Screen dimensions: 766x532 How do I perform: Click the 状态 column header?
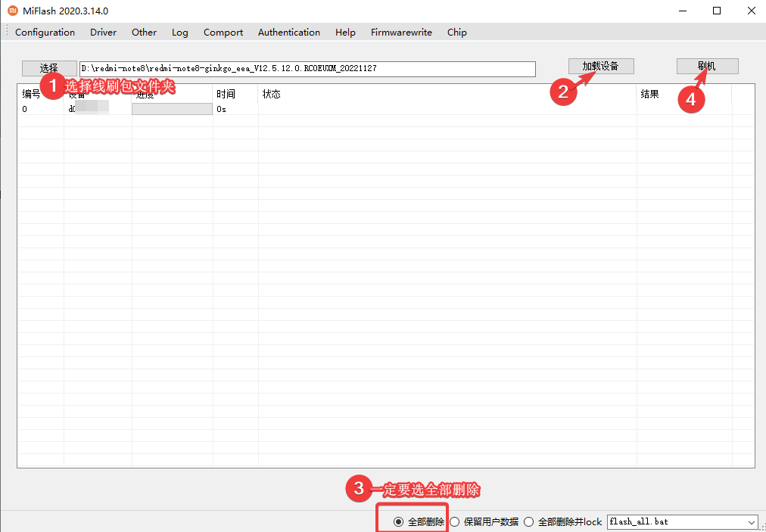(271, 95)
